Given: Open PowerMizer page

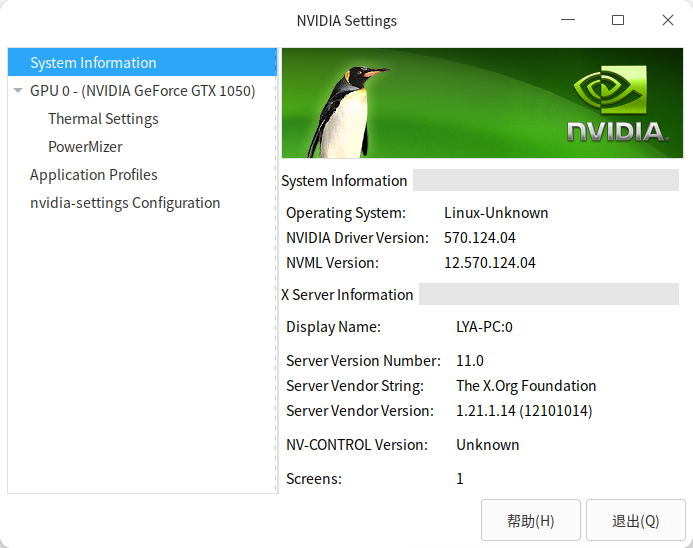Looking at the screenshot, I should click(x=85, y=147).
